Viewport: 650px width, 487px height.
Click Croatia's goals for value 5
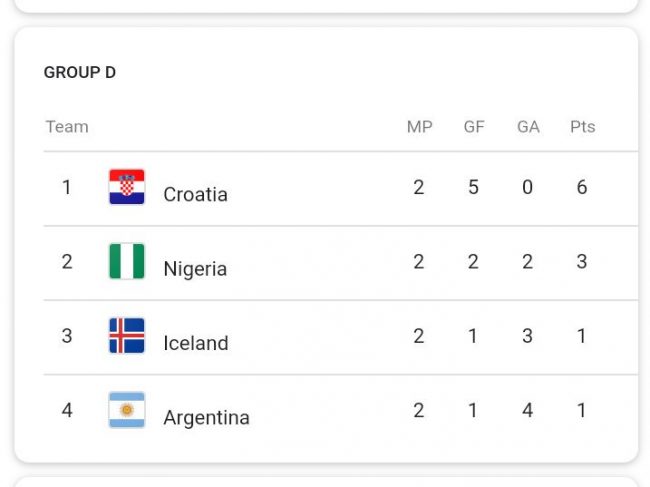pyautogui.click(x=473, y=188)
